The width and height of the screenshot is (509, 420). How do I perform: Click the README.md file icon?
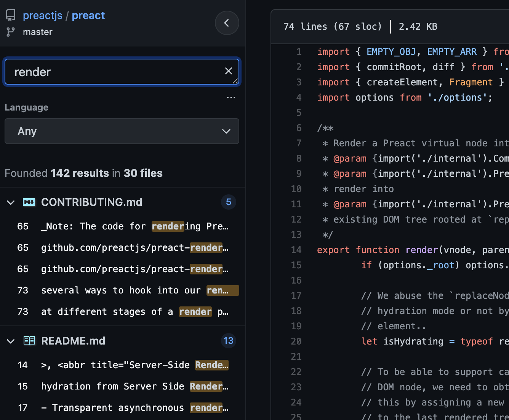(x=29, y=341)
